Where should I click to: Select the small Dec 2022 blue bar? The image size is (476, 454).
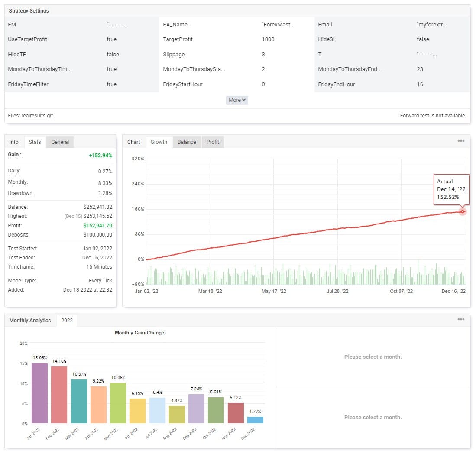[255, 420]
